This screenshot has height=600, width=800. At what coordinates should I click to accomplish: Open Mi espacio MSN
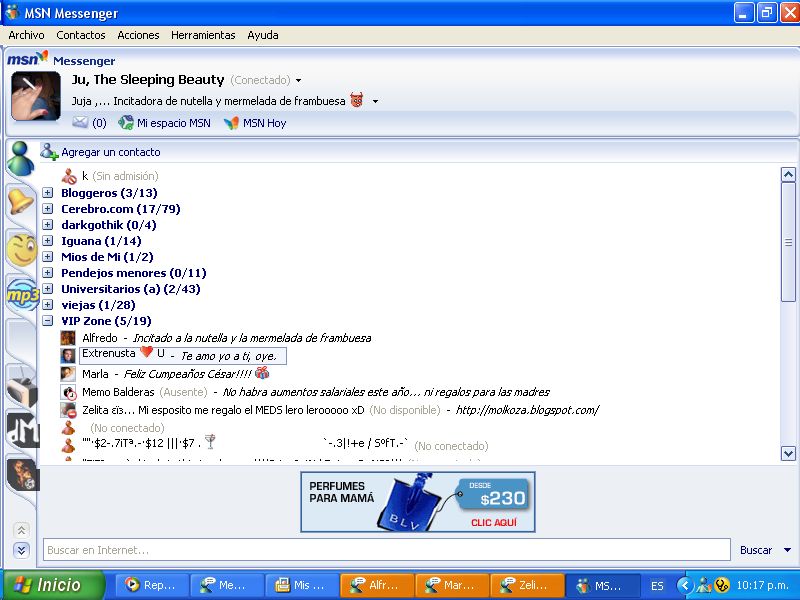pos(164,123)
